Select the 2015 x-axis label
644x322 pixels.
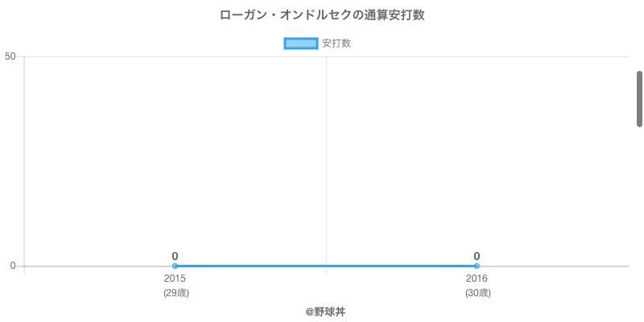[x=175, y=279]
